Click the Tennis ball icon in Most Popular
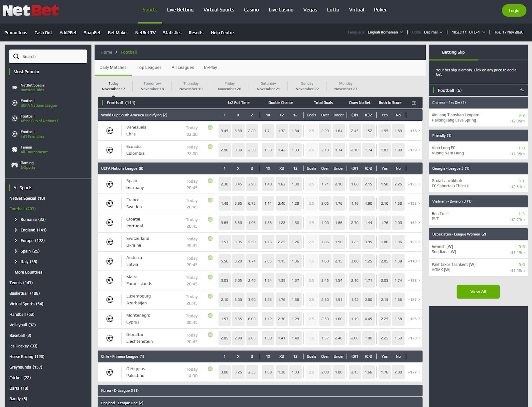Viewport: 532px width, 407px height. [15, 150]
